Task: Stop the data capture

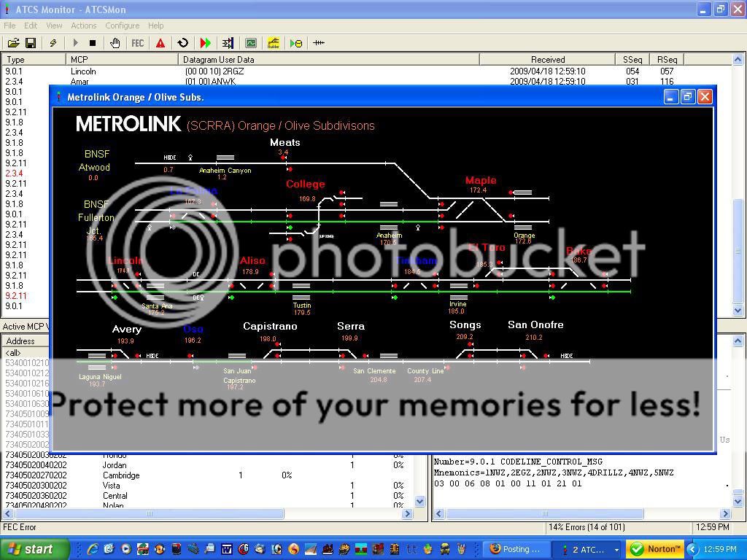Action: [x=93, y=43]
